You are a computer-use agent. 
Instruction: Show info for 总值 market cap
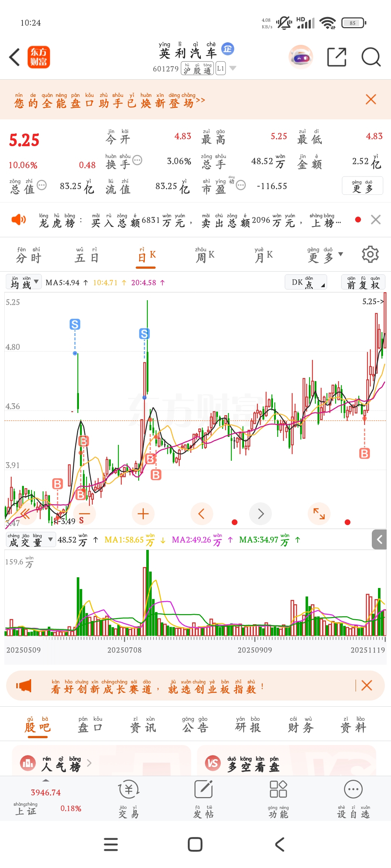coord(42,185)
